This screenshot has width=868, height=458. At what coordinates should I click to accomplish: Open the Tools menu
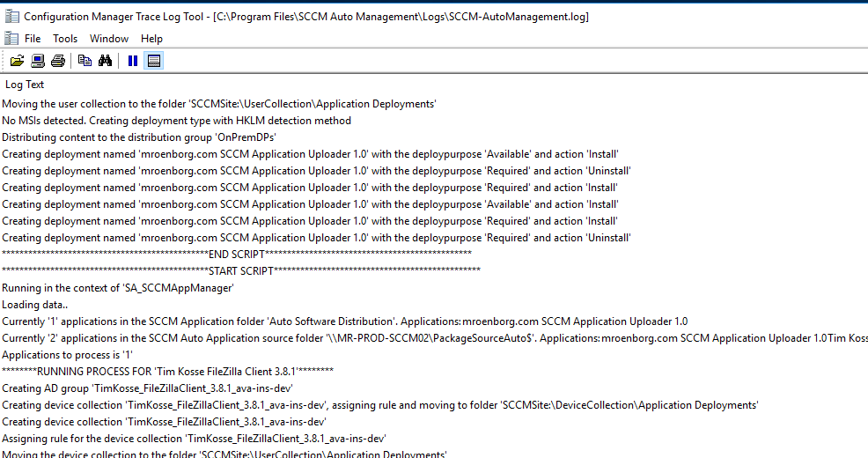[65, 39]
